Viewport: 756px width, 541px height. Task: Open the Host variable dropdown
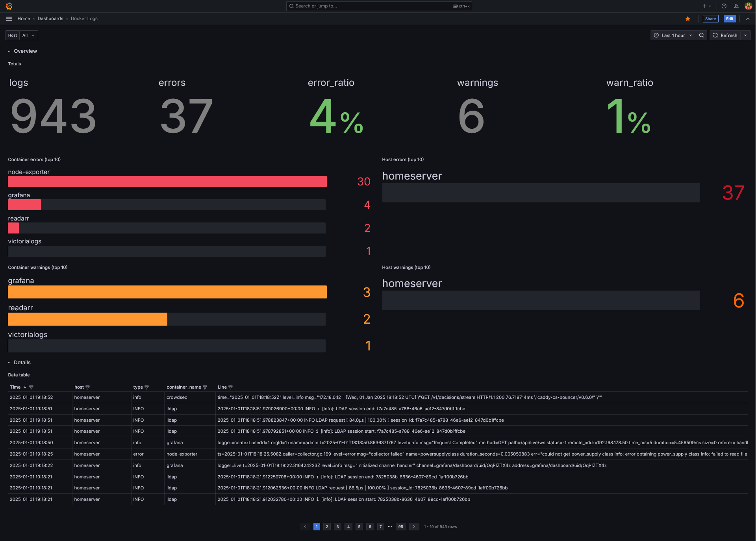[28, 35]
